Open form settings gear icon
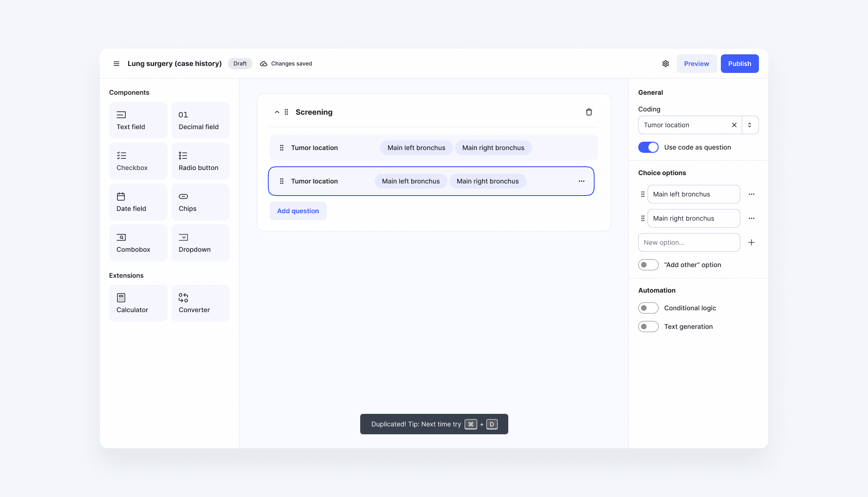The height and width of the screenshot is (497, 868). pyautogui.click(x=666, y=64)
